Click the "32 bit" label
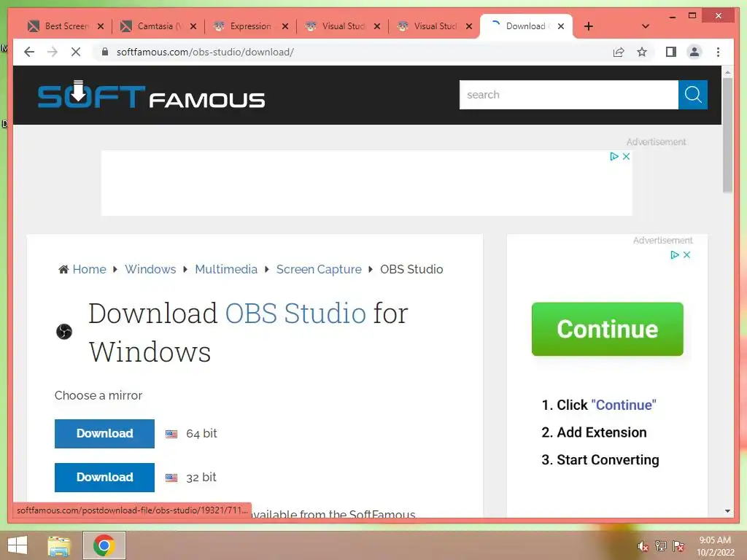 [x=201, y=478]
